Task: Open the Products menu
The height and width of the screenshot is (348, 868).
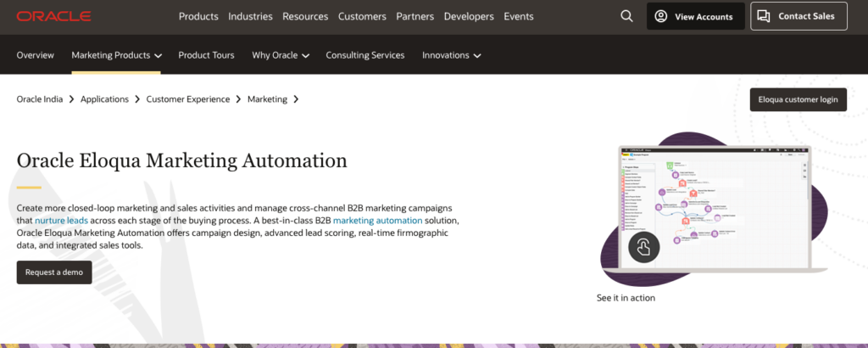Action: point(198,17)
